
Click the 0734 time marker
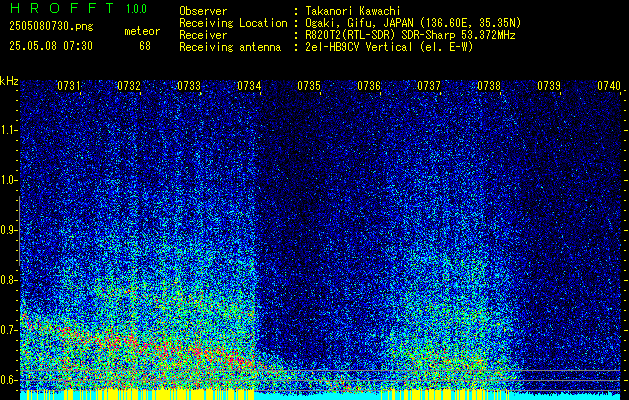point(249,86)
